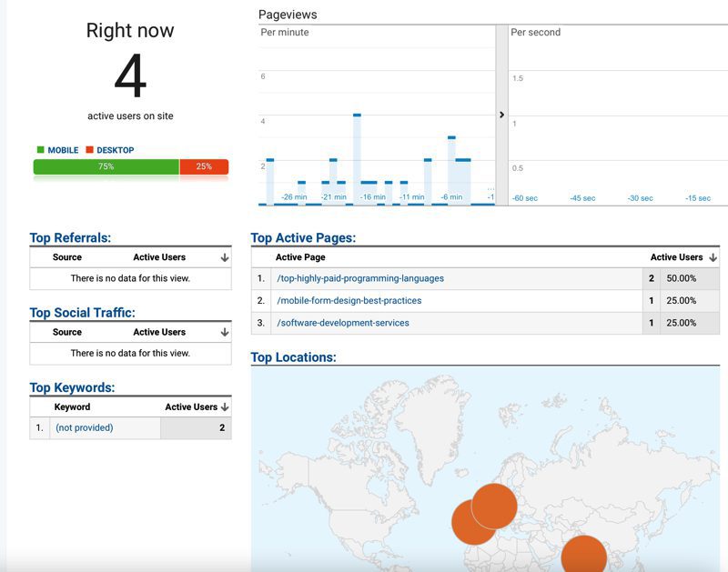Click the red 25% desktop bar segment
This screenshot has height=572, width=728.
pyautogui.click(x=204, y=167)
